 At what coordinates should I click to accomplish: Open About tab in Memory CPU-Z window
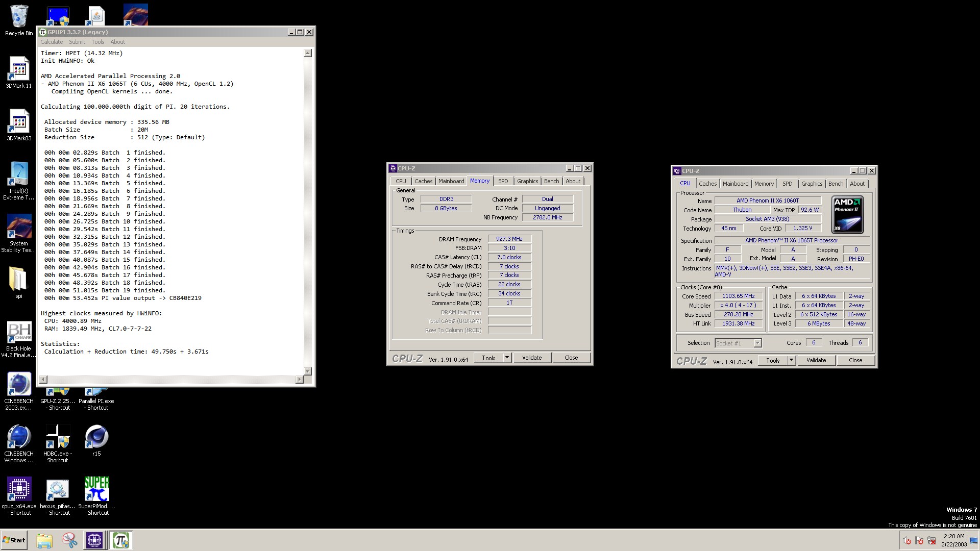click(x=573, y=181)
